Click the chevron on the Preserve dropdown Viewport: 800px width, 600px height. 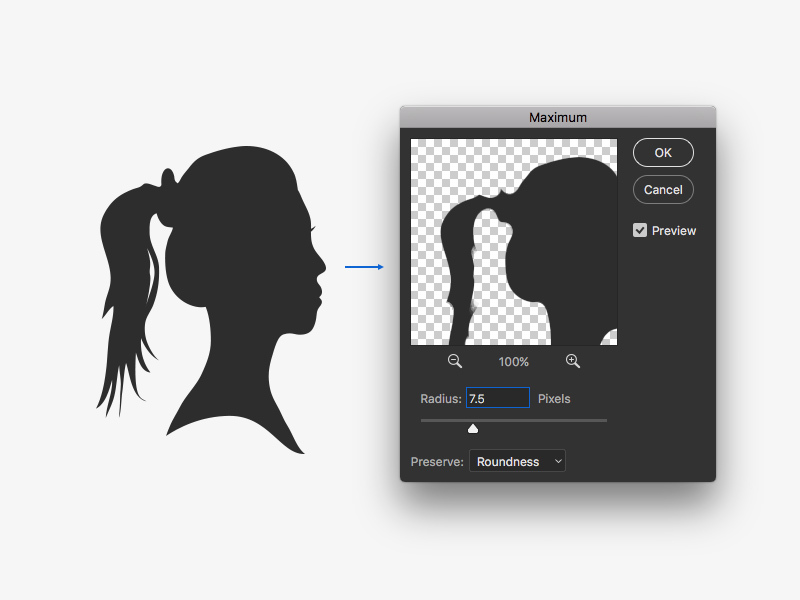558,461
